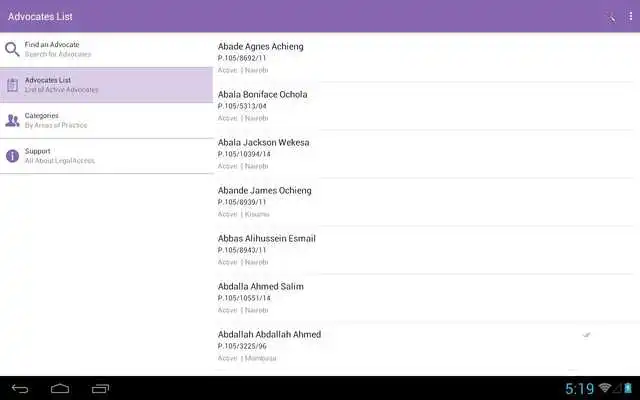The width and height of the screenshot is (640, 400).
Task: Tap the Find an Advocate search option
Action: pyautogui.click(x=106, y=49)
